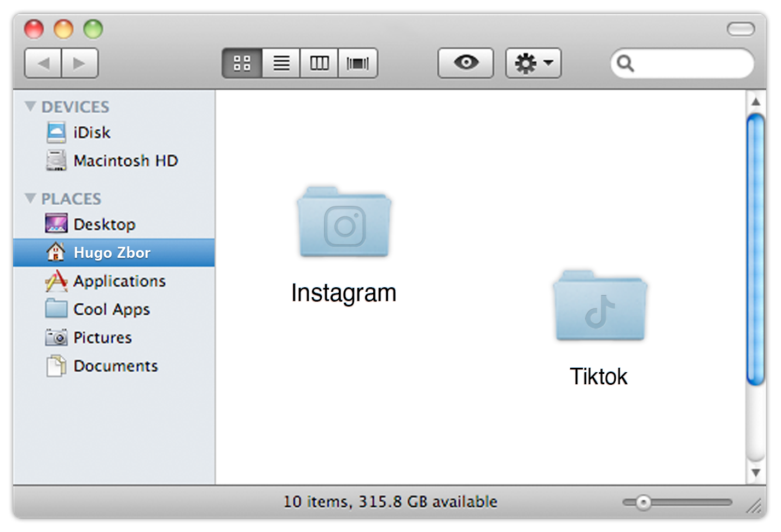Click the Cool Apps folder icon
The width and height of the screenshot is (781, 532).
point(56,309)
